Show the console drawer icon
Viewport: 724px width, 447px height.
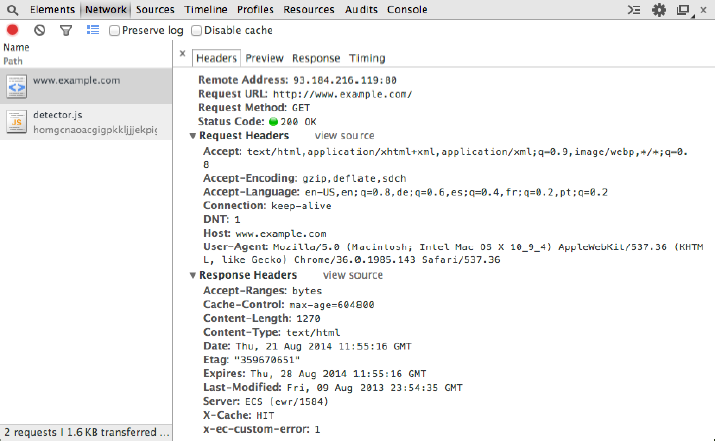pyautogui.click(x=634, y=9)
